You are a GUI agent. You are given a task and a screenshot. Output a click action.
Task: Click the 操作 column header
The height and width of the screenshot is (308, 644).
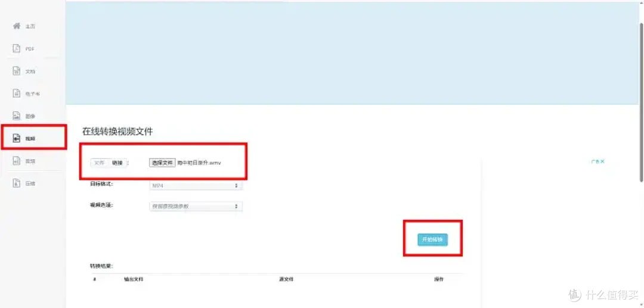click(439, 279)
